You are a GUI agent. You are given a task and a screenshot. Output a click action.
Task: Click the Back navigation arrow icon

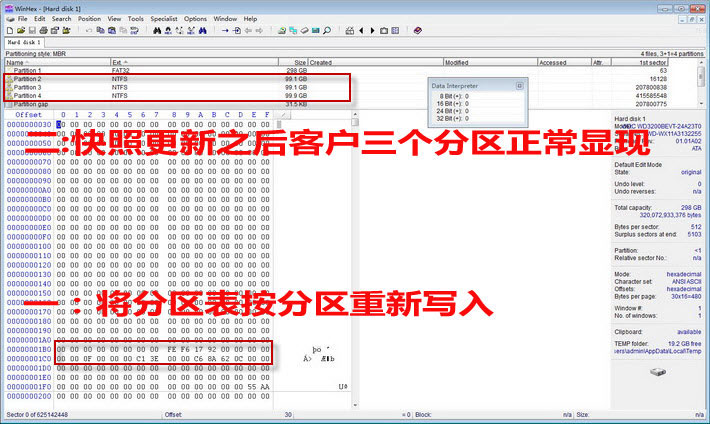[x=248, y=30]
